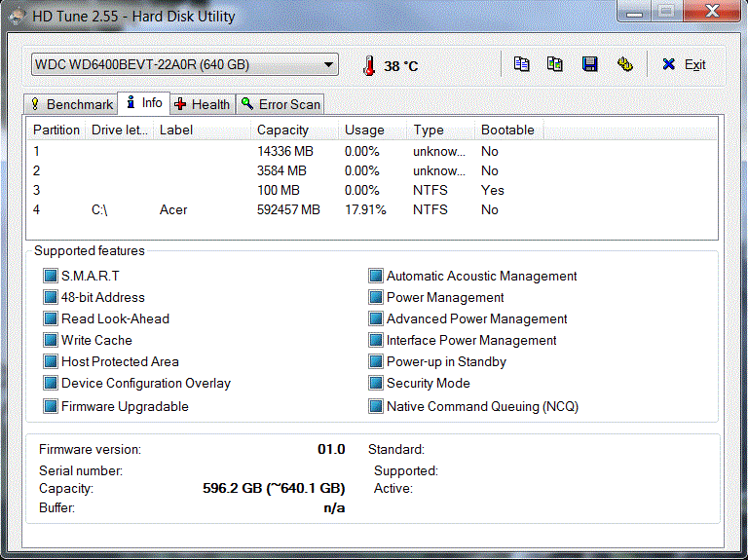Click the Label column header
748x560 pixels.
point(203,130)
